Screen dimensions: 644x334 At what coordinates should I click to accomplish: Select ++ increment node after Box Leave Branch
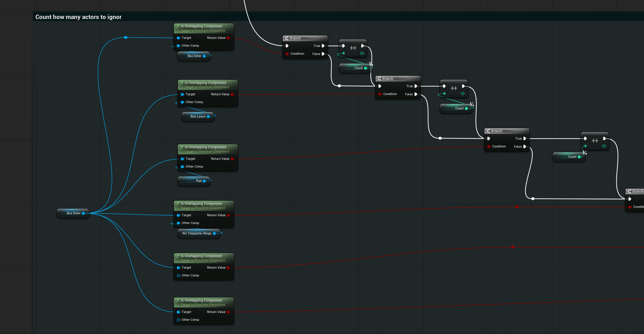click(454, 88)
